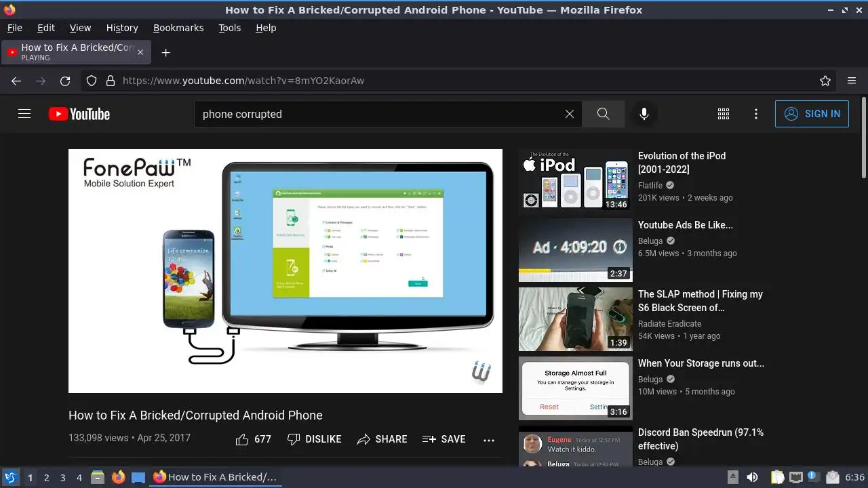Image resolution: width=868 pixels, height=488 pixels.
Task: Click the video player area
Action: point(285,271)
